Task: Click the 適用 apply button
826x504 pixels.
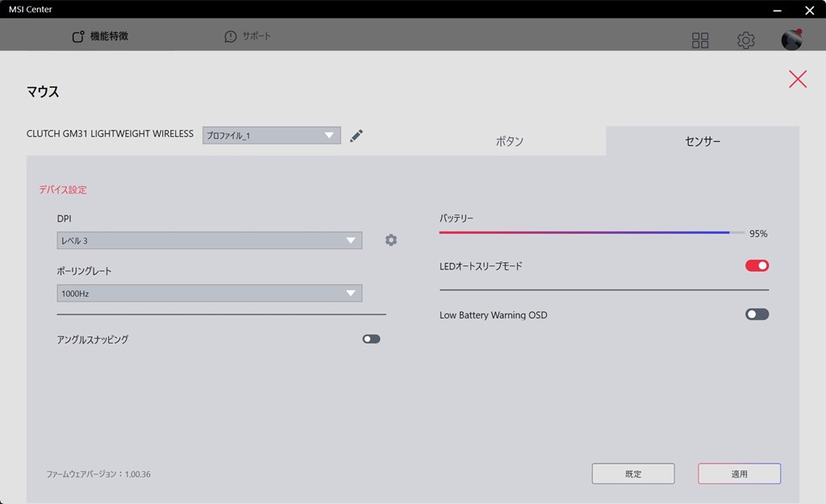Action: tap(739, 473)
